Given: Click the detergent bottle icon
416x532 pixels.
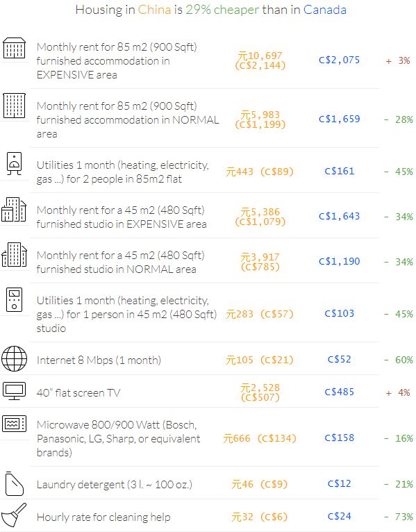Looking at the screenshot, I should (15, 483).
